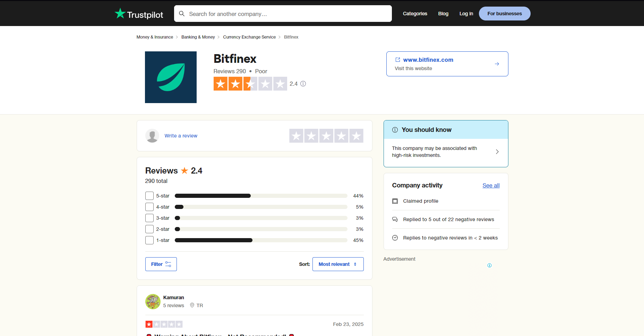Image resolution: width=644 pixels, height=336 pixels.
Task: Open the Bitfinex leaf logo image
Action: click(171, 77)
